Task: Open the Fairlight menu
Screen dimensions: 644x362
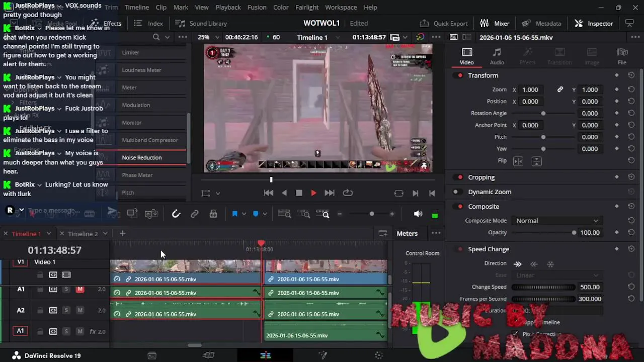Action: coord(307,7)
